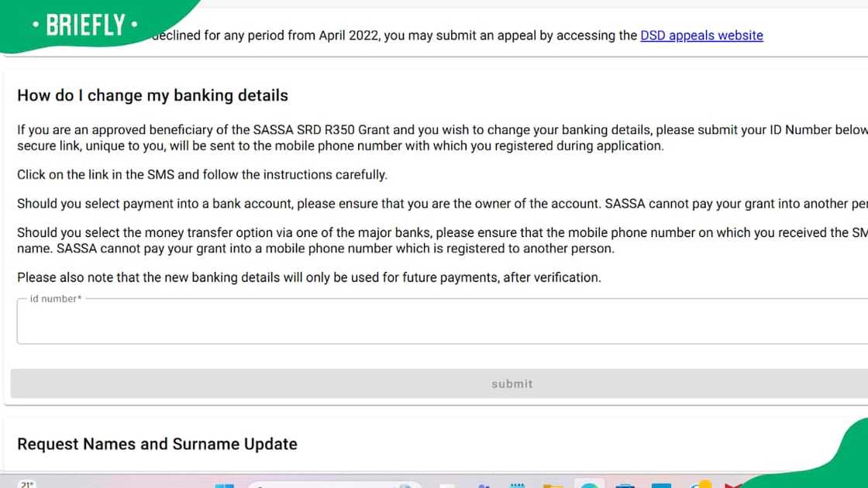Click the taskbar search box
This screenshot has height=488, width=868.
[333, 486]
